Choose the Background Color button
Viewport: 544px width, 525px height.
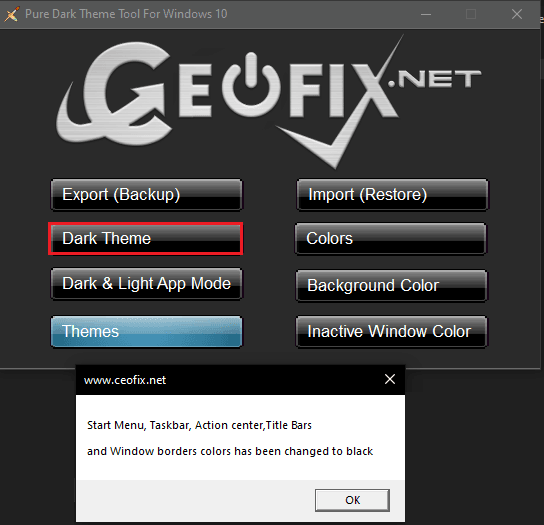(391, 286)
